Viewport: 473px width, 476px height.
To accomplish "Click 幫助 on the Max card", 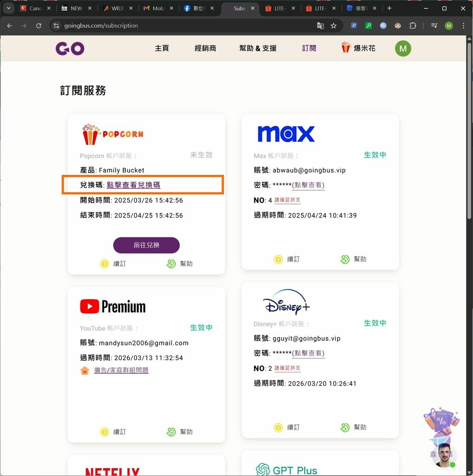I will click(354, 259).
